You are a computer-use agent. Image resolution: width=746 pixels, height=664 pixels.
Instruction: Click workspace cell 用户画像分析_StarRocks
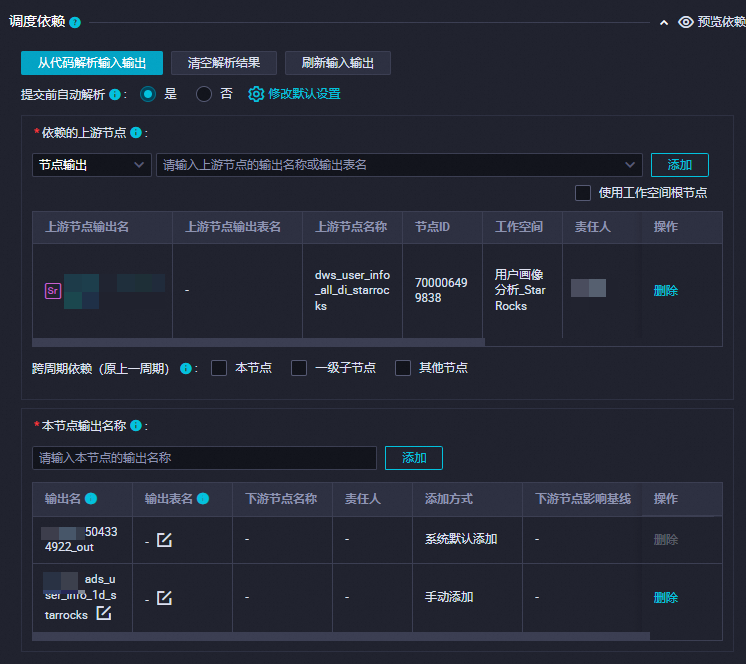[520, 291]
